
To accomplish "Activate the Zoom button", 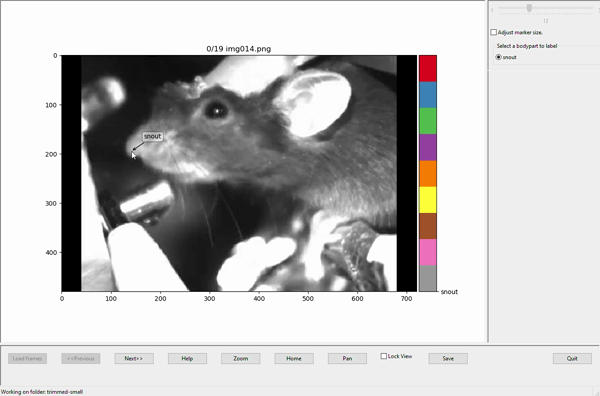I will pyautogui.click(x=241, y=359).
